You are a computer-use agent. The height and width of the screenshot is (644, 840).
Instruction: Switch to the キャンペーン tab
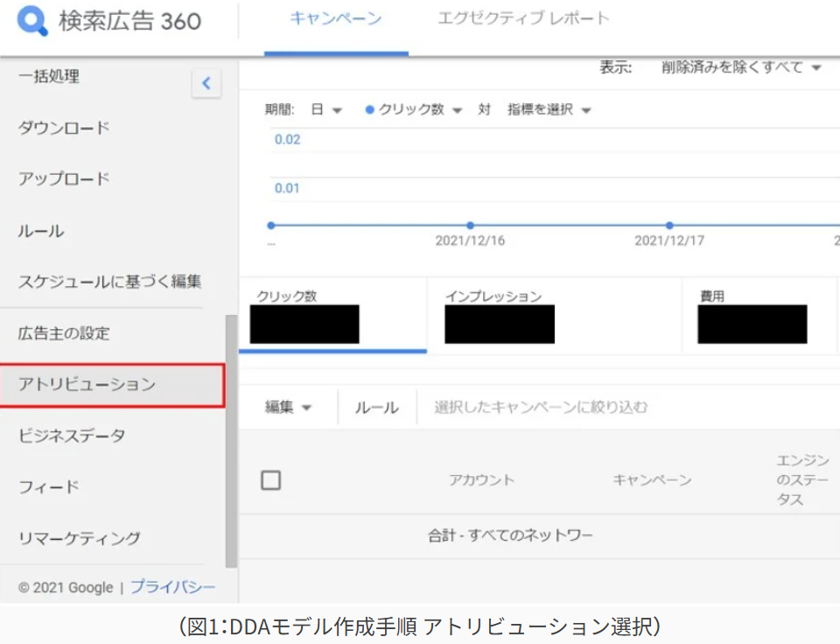[336, 19]
